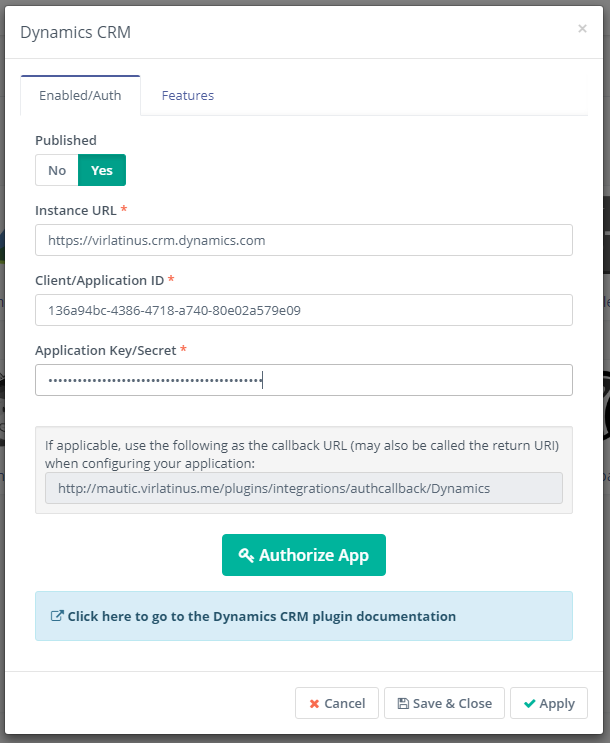Click the Instance URL field label

(76, 211)
